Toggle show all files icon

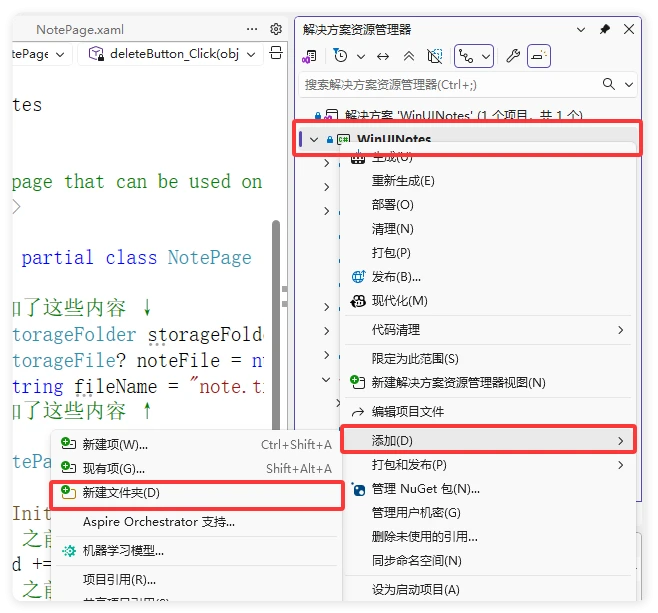434,56
